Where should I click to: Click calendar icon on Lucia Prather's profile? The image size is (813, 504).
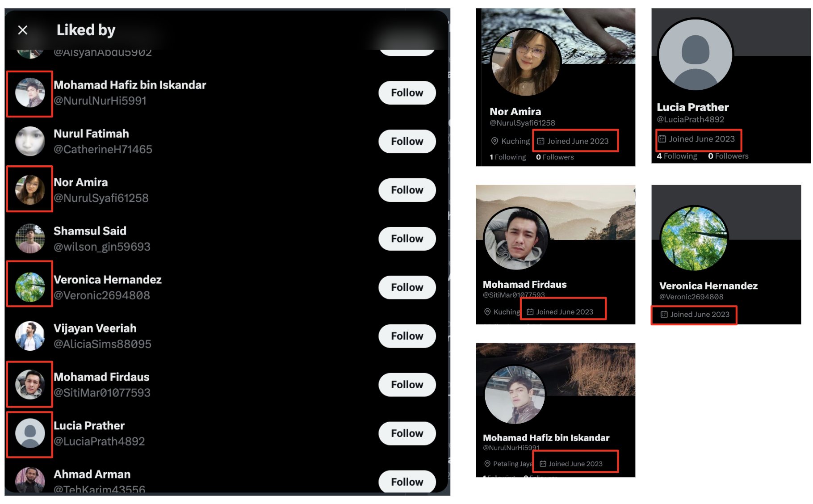(x=662, y=139)
